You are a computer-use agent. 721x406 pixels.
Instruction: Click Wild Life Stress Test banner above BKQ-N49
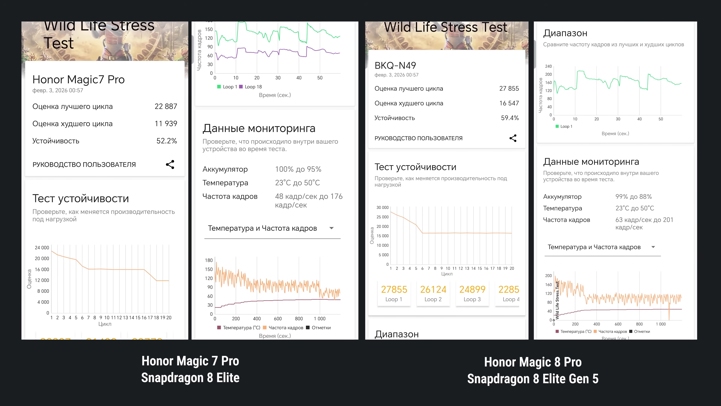point(446,35)
